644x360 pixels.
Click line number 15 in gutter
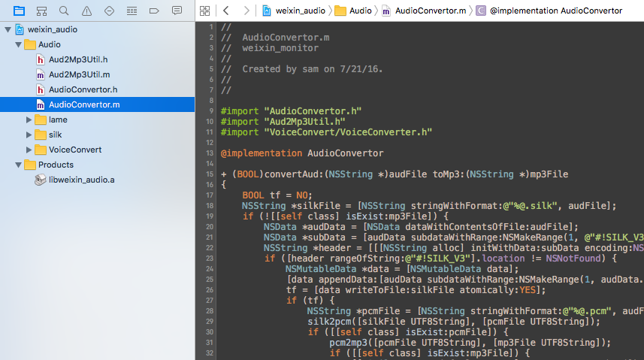pyautogui.click(x=210, y=174)
